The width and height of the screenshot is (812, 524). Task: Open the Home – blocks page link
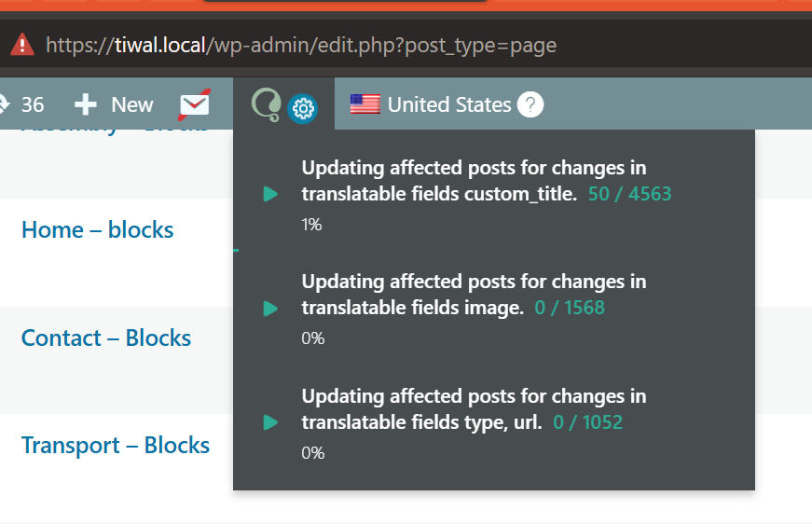97,229
